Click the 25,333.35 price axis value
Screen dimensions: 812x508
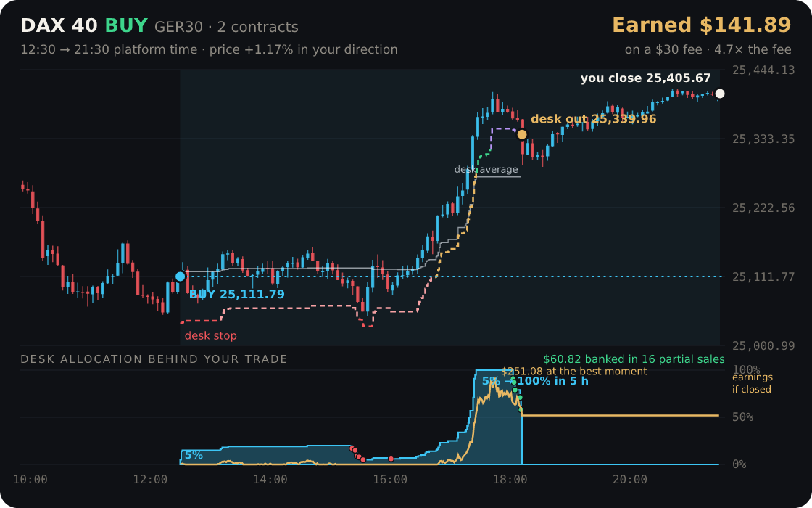tap(763, 139)
